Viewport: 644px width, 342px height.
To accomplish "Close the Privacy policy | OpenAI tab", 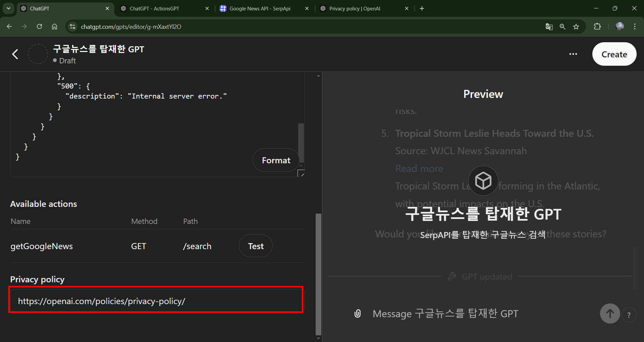I will pyautogui.click(x=407, y=8).
